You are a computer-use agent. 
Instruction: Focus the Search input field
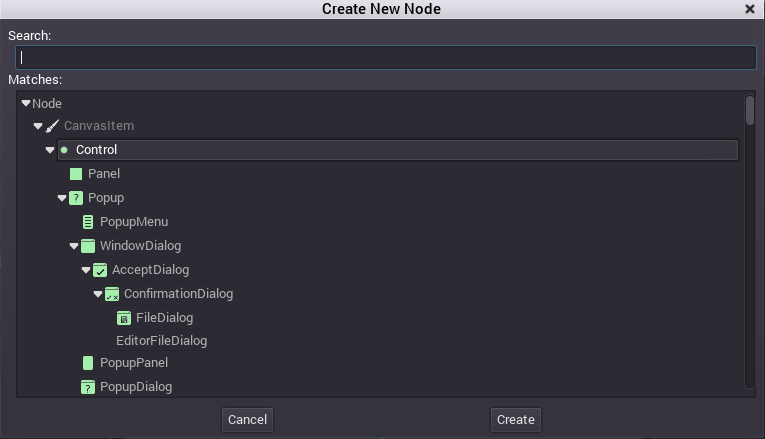pos(385,57)
